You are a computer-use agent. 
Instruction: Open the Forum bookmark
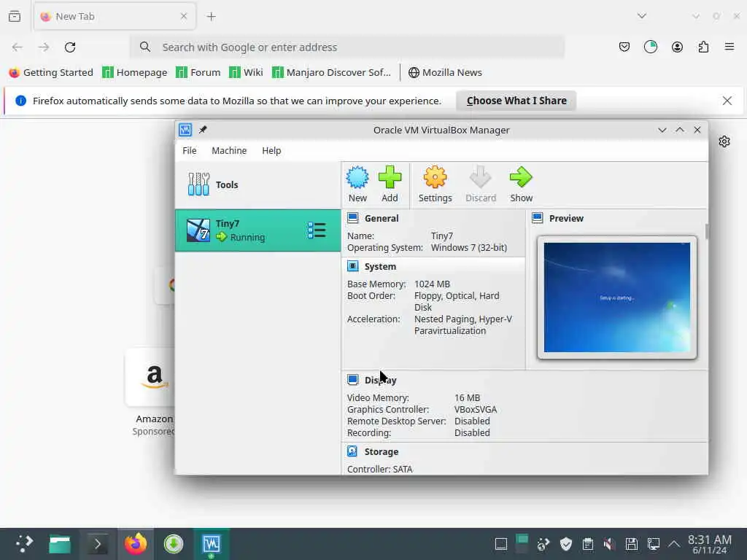coord(198,72)
